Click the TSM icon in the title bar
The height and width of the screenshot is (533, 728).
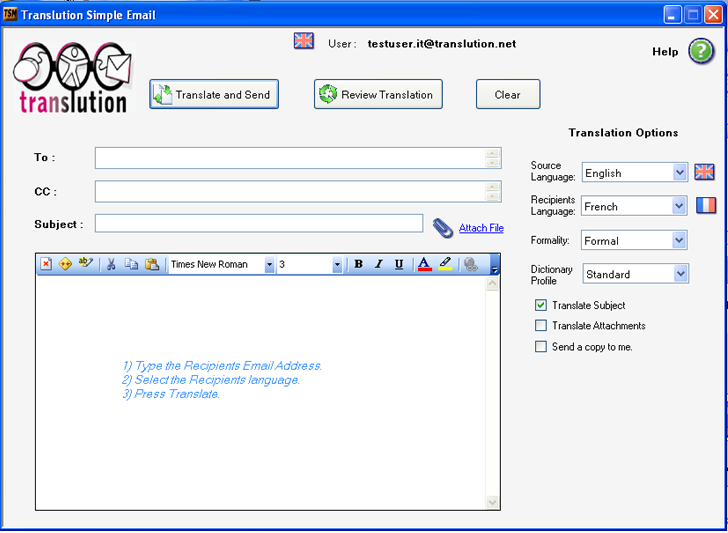tap(10, 14)
